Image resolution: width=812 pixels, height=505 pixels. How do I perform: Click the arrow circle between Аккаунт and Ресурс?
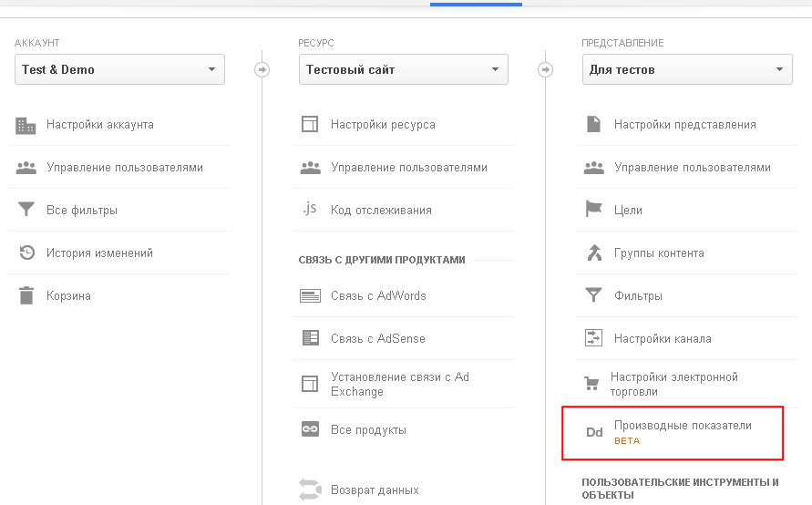point(262,69)
